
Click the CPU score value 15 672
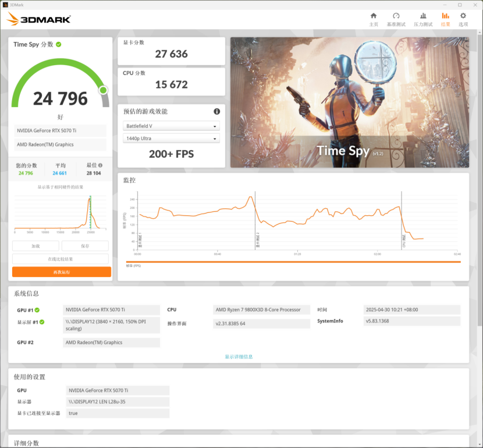171,84
